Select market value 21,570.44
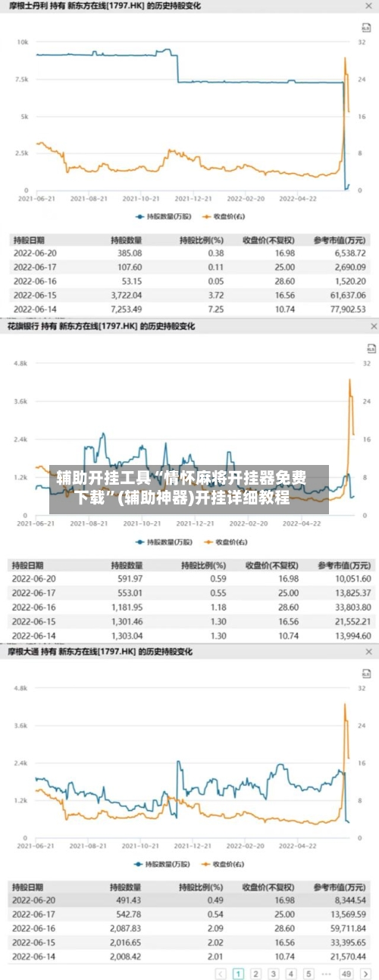 [x=349, y=957]
